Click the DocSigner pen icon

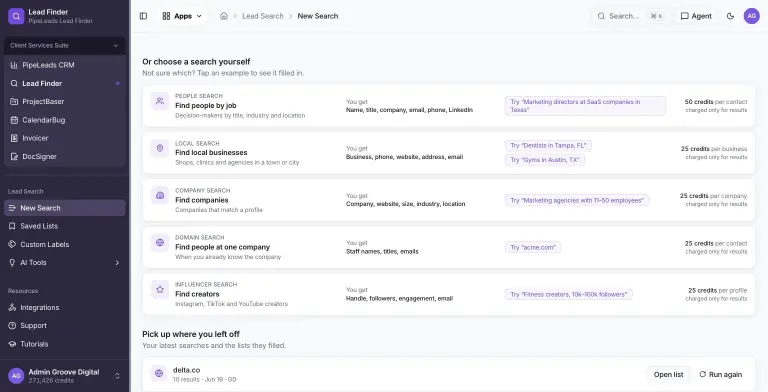coord(14,157)
